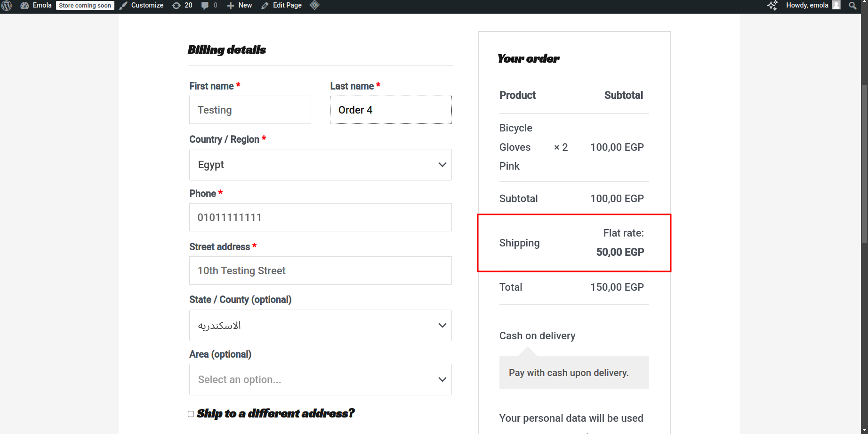The image size is (868, 434).
Task: Click the page vertical scrollbar
Action: [x=864, y=164]
